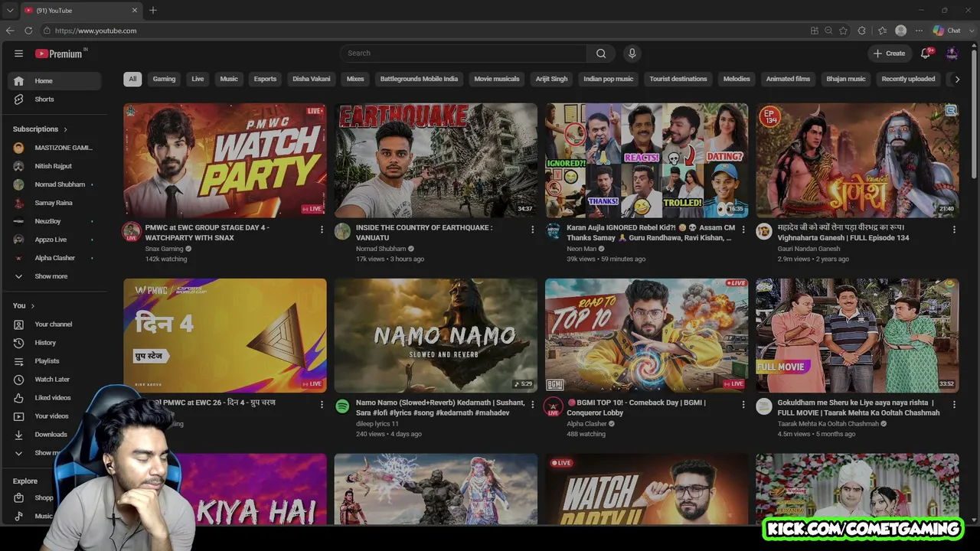Open the Nitish Rajput subscription

pyautogui.click(x=53, y=166)
